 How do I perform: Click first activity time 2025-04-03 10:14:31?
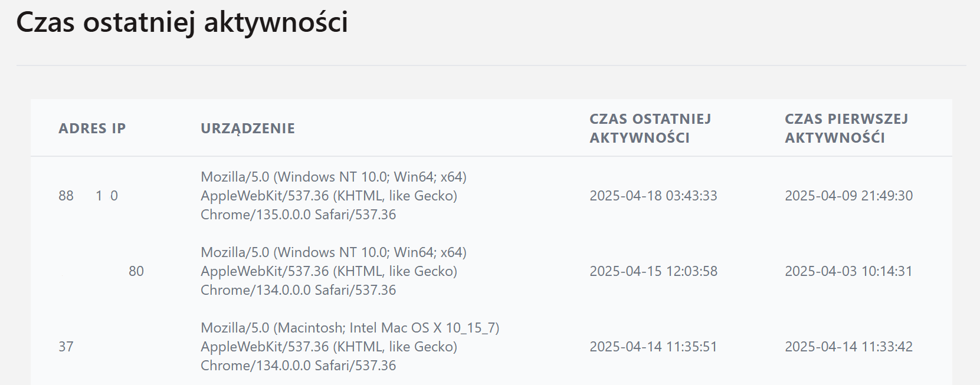[x=848, y=271]
